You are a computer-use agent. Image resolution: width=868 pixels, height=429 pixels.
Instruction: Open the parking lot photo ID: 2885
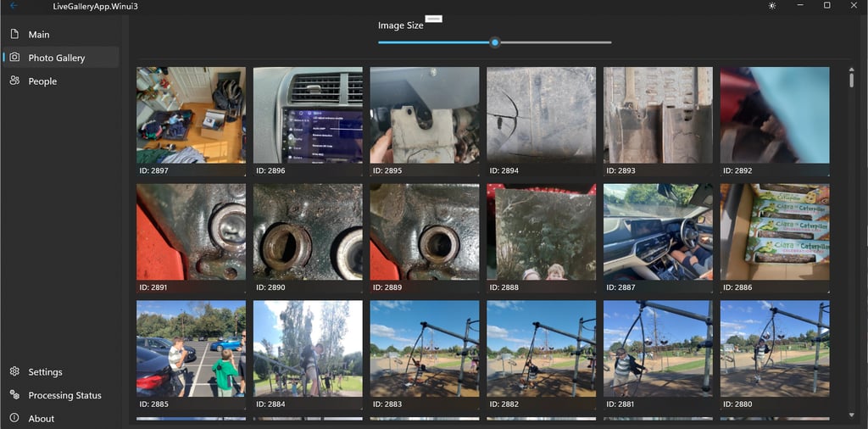click(191, 355)
